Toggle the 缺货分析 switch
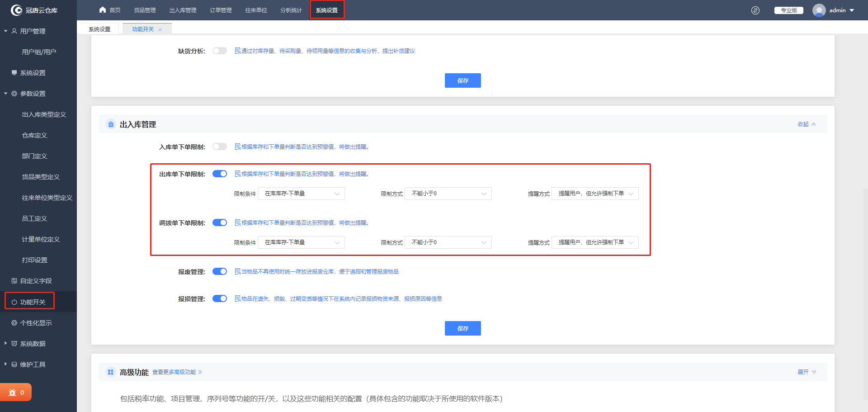This screenshot has height=412, width=868. tap(220, 51)
